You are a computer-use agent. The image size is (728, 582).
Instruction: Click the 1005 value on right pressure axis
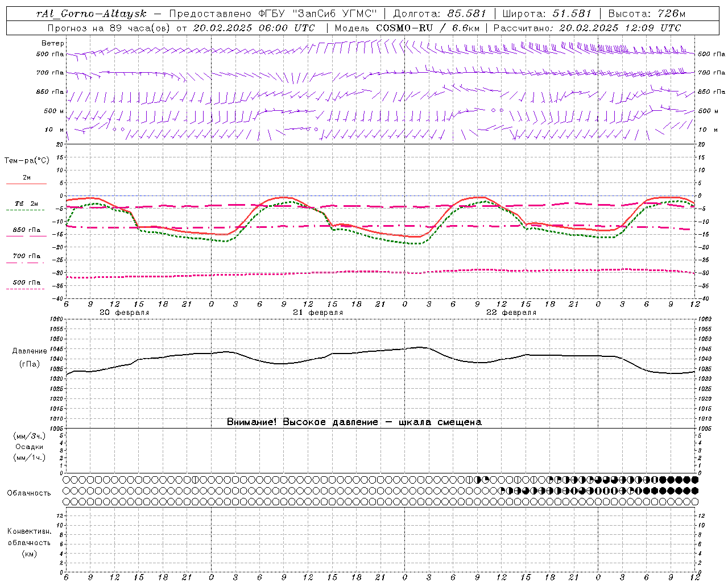coord(705,428)
